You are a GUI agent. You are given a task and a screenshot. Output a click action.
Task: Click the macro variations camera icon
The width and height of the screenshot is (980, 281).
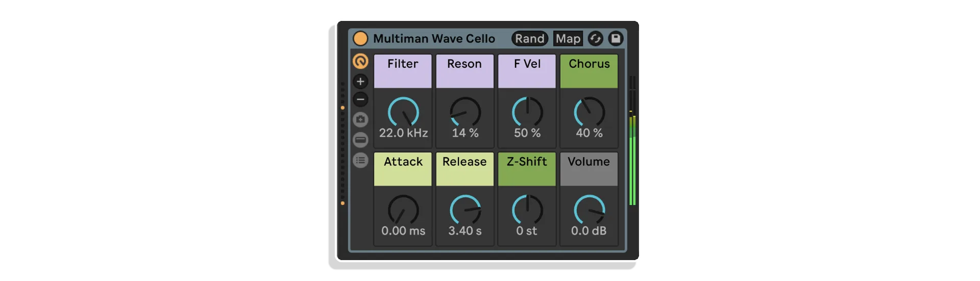360,119
